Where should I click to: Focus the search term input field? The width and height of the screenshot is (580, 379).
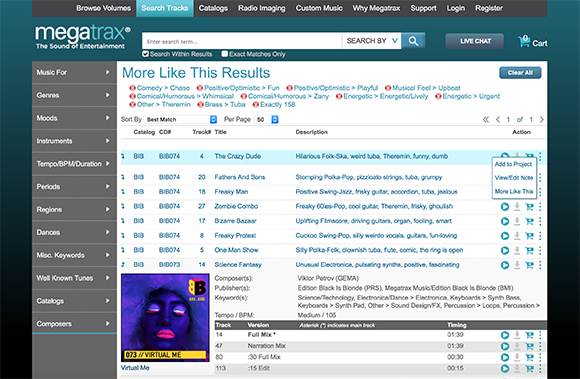pyautogui.click(x=242, y=41)
